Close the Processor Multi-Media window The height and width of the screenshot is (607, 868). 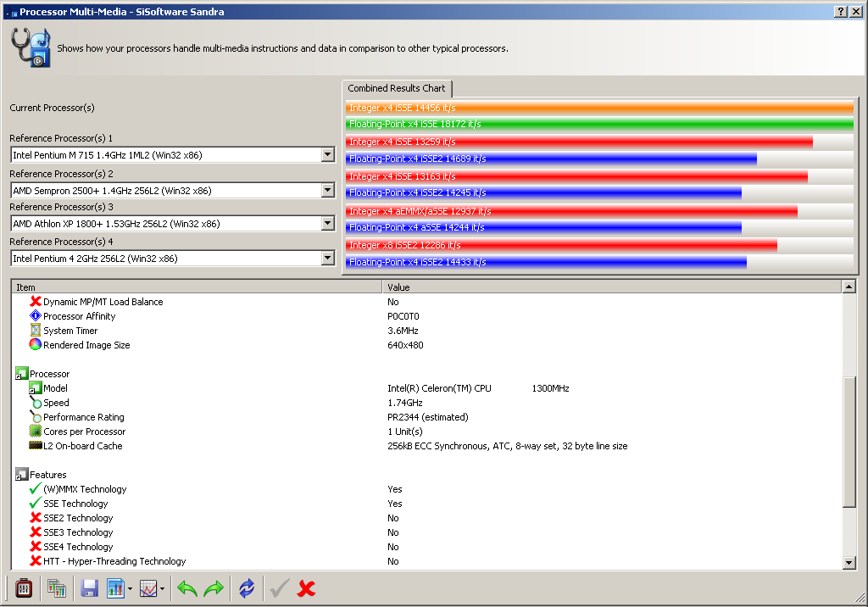856,12
